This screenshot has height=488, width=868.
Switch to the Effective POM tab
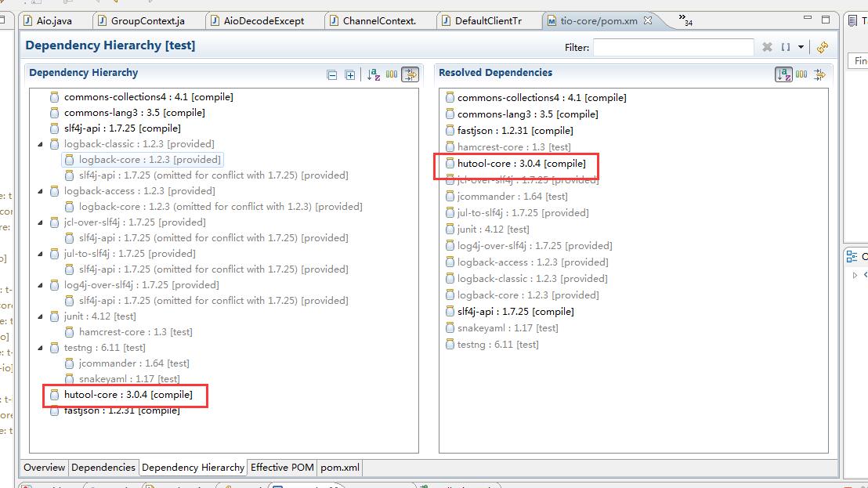pos(282,468)
